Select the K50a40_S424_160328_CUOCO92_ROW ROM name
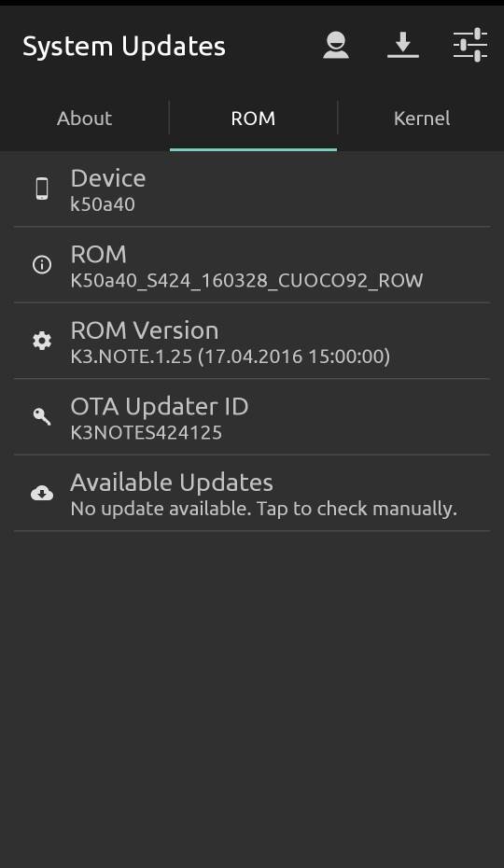 pyautogui.click(x=247, y=281)
